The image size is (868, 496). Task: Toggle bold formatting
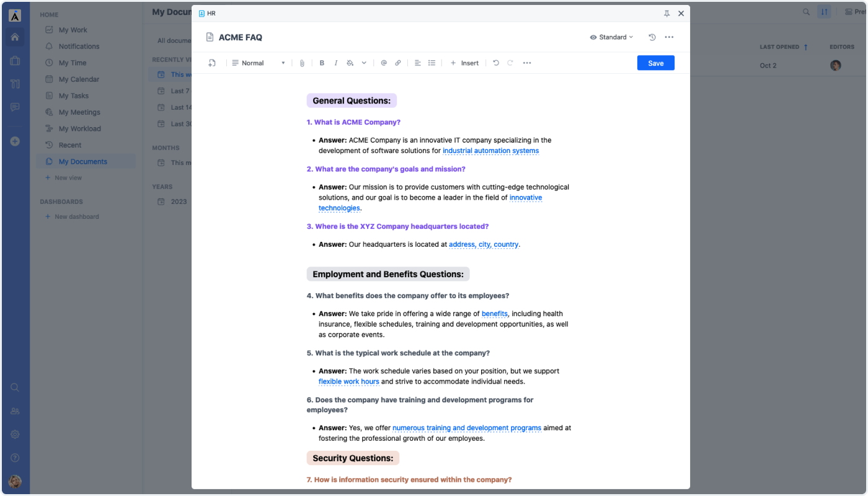click(x=322, y=63)
